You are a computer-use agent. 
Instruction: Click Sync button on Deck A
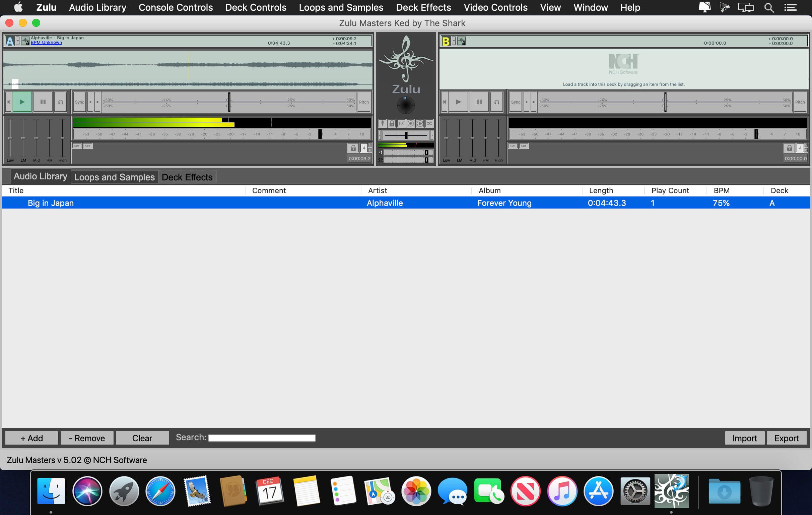(x=80, y=102)
